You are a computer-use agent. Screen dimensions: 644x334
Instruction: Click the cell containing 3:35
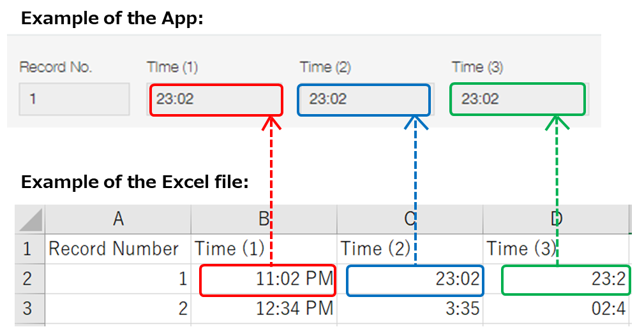point(410,309)
